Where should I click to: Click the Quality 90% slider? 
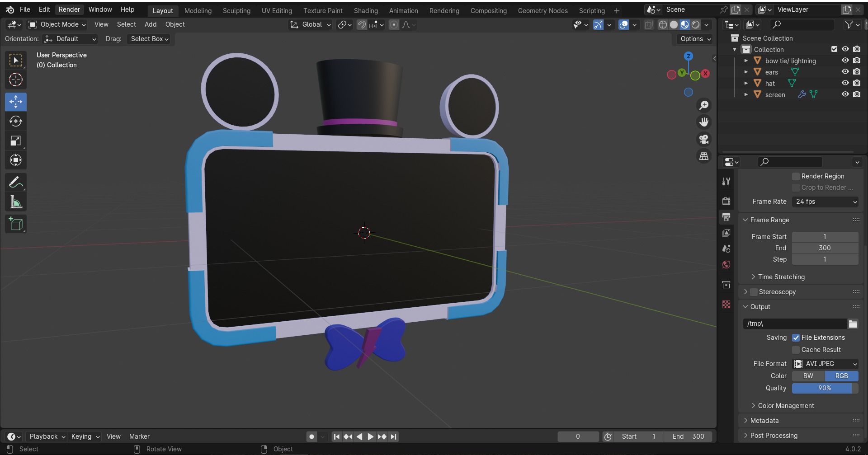[x=825, y=388]
